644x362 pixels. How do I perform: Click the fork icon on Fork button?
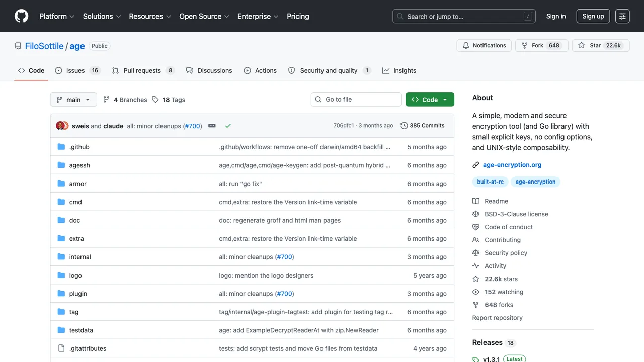525,45
